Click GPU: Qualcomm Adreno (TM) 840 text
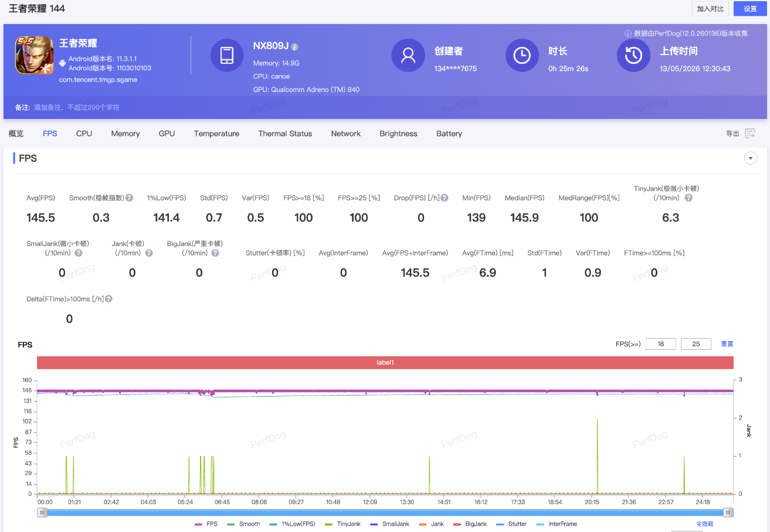Image resolution: width=770 pixels, height=532 pixels. 306,90
